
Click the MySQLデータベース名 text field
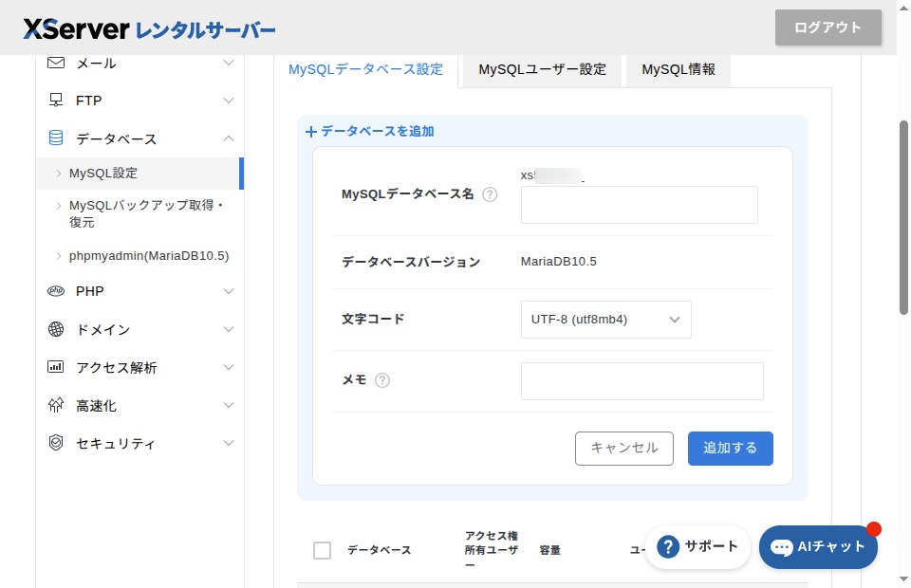pos(639,205)
